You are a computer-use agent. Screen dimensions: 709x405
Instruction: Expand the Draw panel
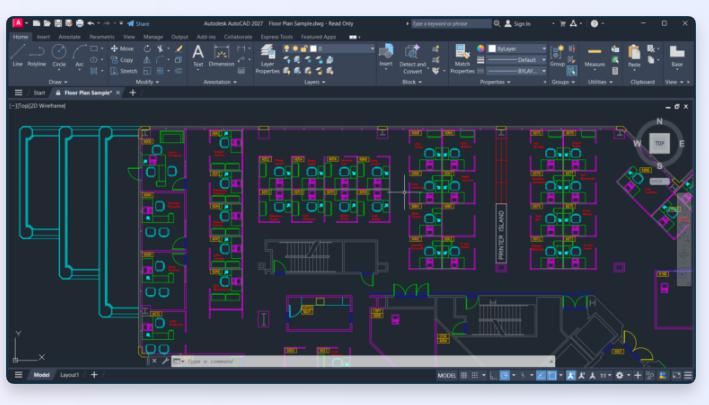pyautogui.click(x=58, y=82)
